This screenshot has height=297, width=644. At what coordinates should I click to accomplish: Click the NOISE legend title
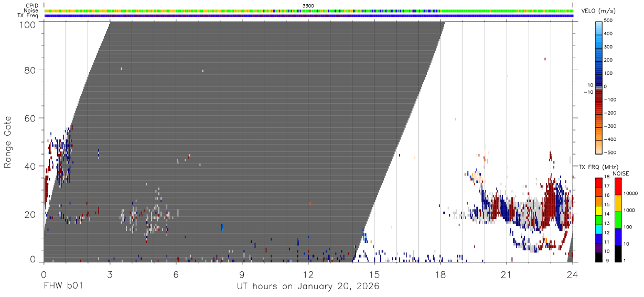pyautogui.click(x=620, y=173)
